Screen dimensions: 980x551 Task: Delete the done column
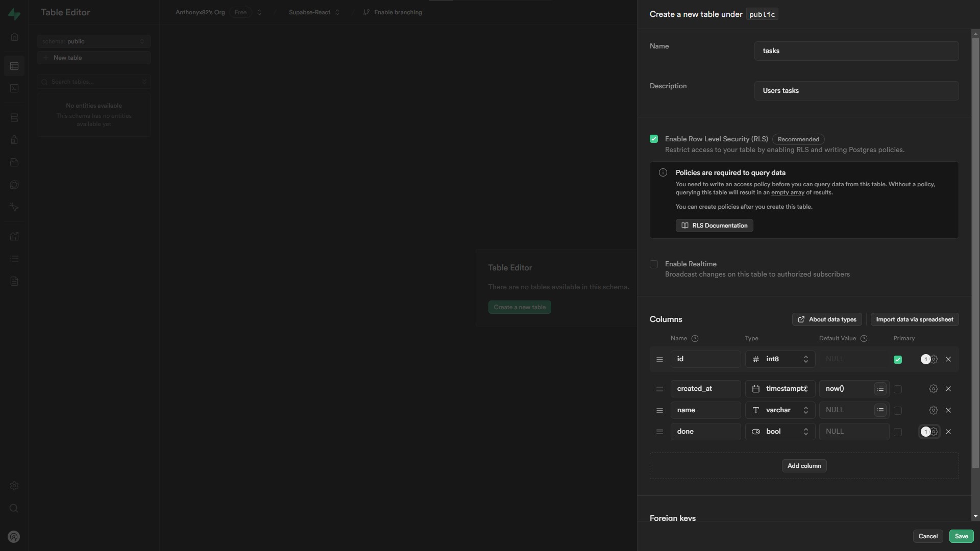coord(948,432)
